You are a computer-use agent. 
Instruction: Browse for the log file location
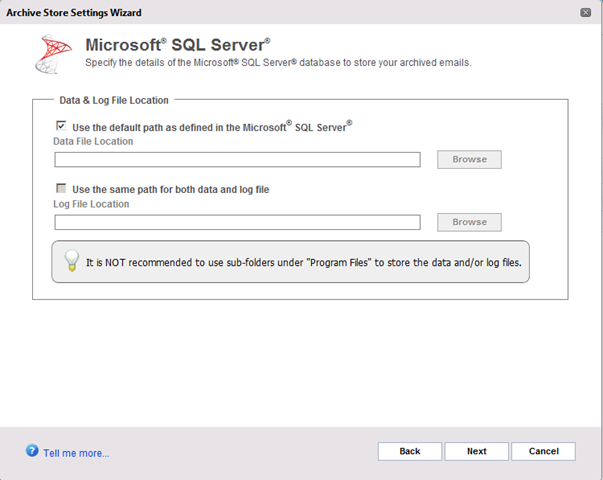point(469,222)
